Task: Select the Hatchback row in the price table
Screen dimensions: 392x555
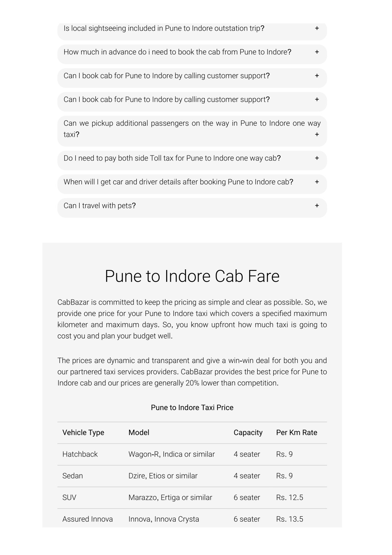Action: [192, 455]
